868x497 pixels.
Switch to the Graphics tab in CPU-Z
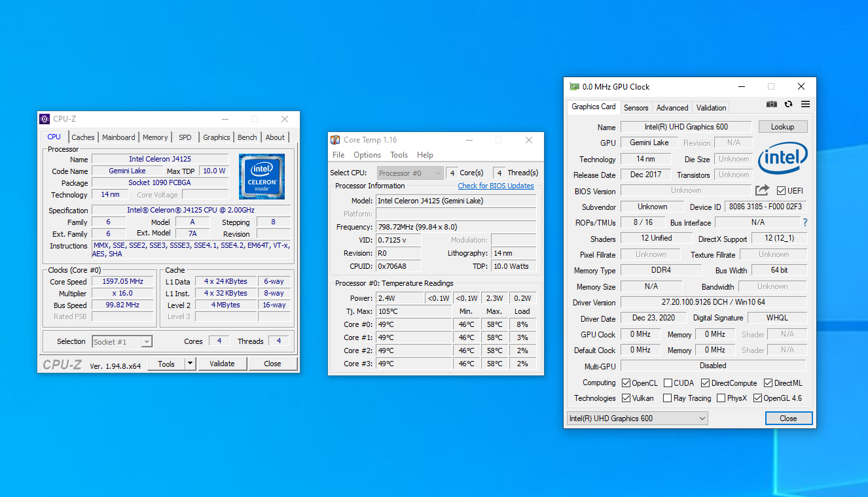(x=216, y=137)
